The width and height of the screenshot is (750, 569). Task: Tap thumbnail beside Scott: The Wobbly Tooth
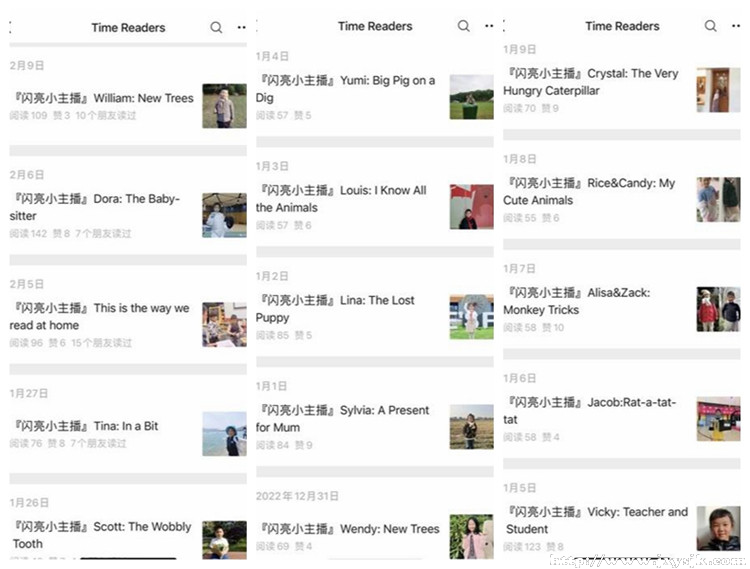coord(224,540)
